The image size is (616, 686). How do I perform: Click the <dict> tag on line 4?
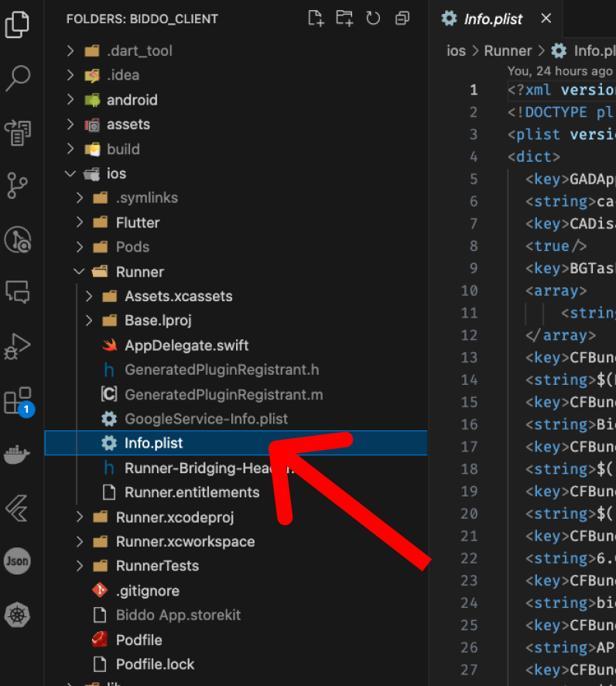(534, 156)
